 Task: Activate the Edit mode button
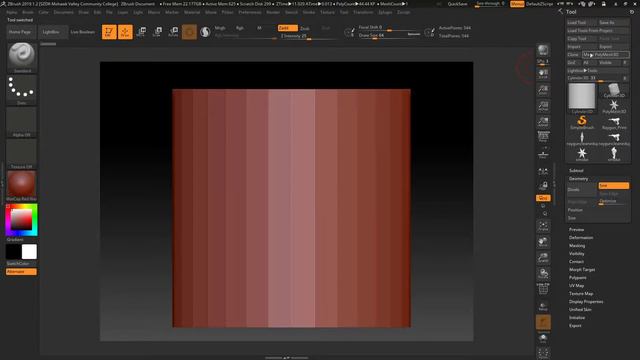[109, 32]
